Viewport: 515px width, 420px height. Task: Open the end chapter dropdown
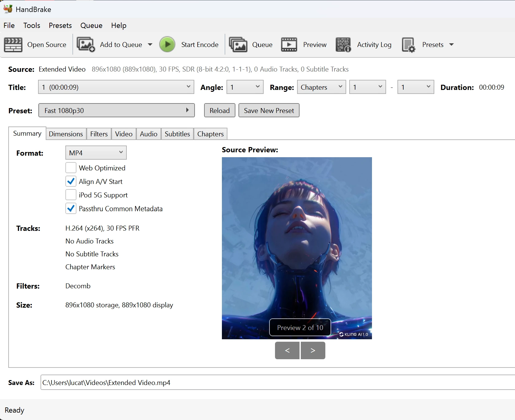coord(416,87)
